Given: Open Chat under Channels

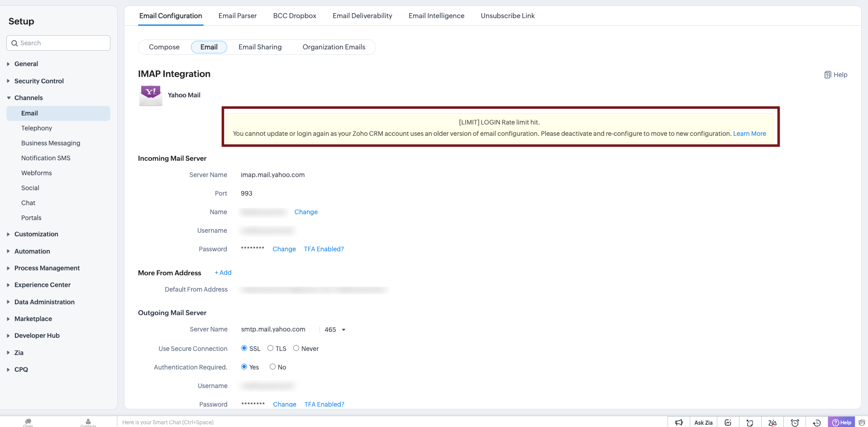Looking at the screenshot, I should pyautogui.click(x=28, y=203).
